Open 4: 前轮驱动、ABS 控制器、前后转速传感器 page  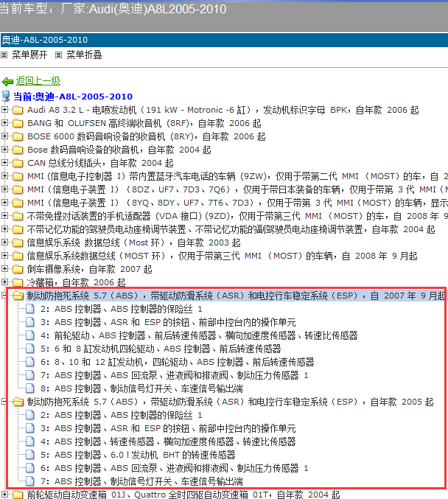click(x=199, y=335)
